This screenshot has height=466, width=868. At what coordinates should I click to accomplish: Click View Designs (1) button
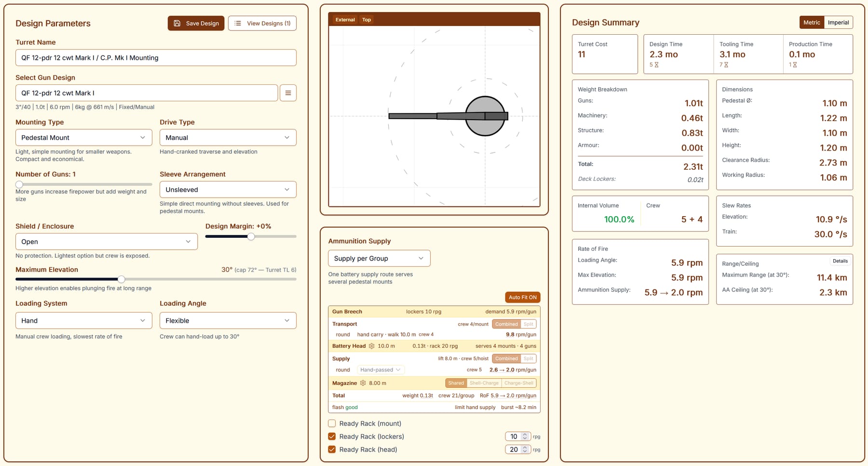(262, 23)
